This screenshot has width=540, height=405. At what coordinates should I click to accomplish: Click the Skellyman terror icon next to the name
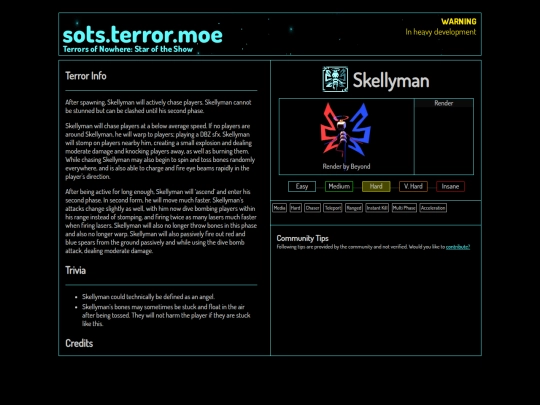pyautogui.click(x=335, y=80)
